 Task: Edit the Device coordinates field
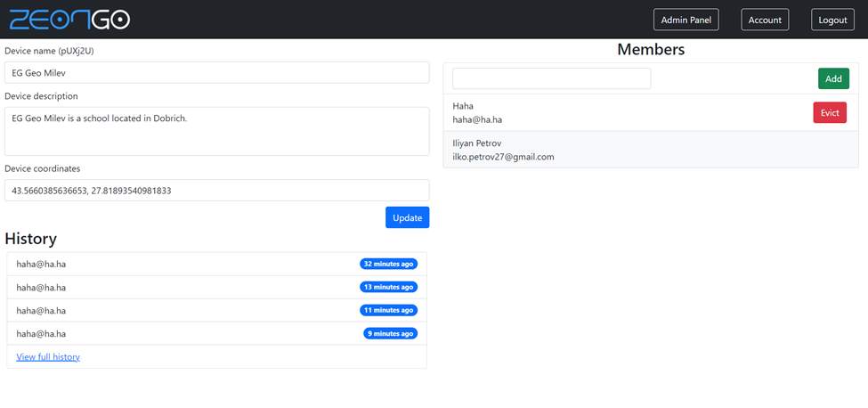217,190
